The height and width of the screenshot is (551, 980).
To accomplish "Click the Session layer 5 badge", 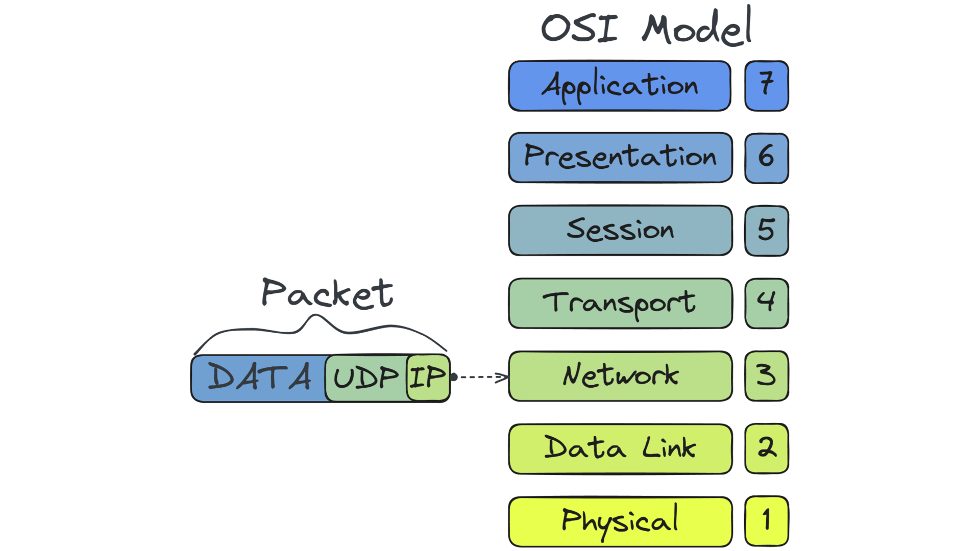I will point(767,232).
